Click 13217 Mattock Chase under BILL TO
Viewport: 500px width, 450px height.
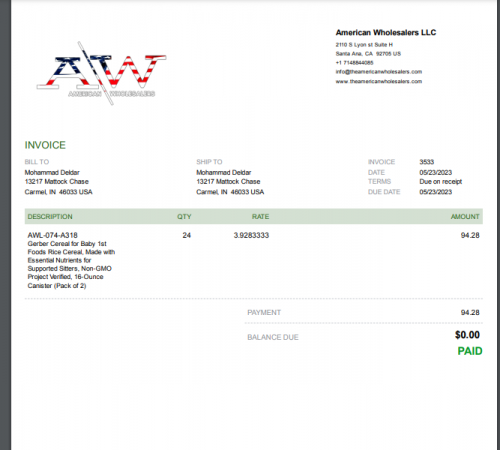[57, 182]
